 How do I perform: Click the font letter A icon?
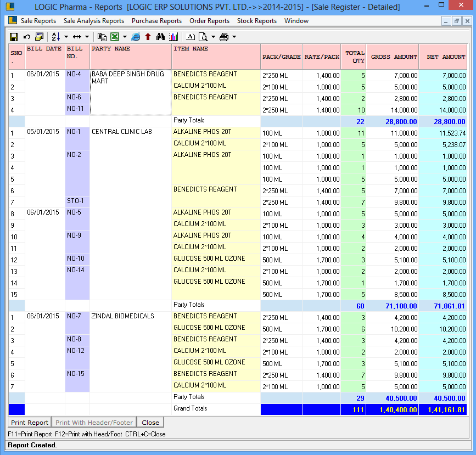coord(191,37)
